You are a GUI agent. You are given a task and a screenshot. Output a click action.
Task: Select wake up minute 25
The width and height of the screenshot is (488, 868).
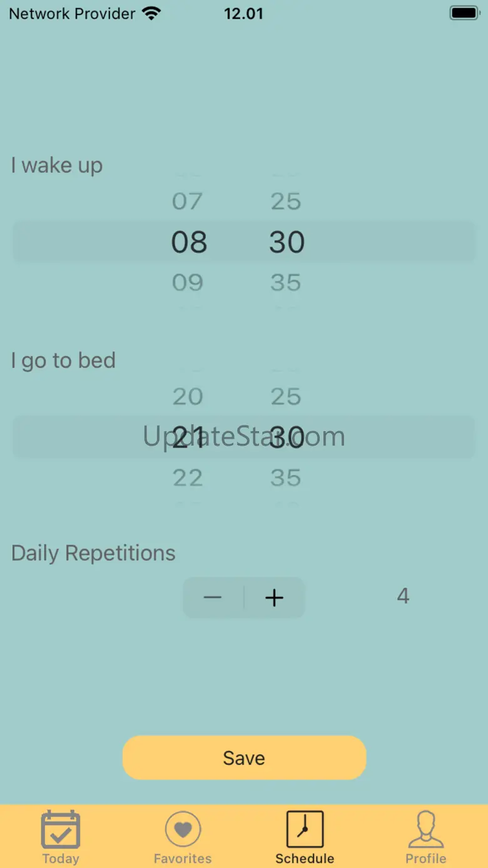point(286,202)
